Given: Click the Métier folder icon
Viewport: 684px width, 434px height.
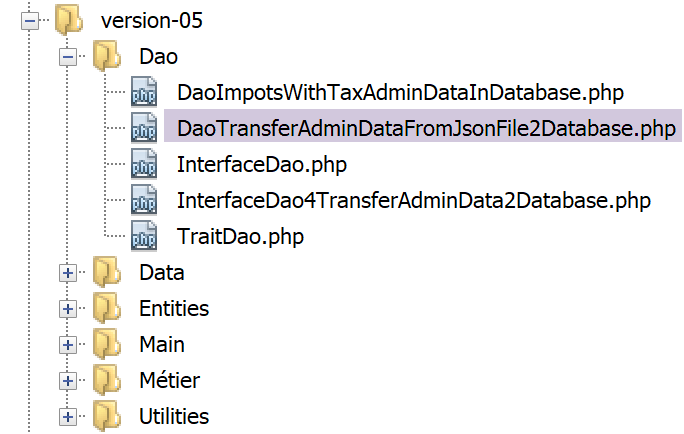Looking at the screenshot, I should click(105, 380).
